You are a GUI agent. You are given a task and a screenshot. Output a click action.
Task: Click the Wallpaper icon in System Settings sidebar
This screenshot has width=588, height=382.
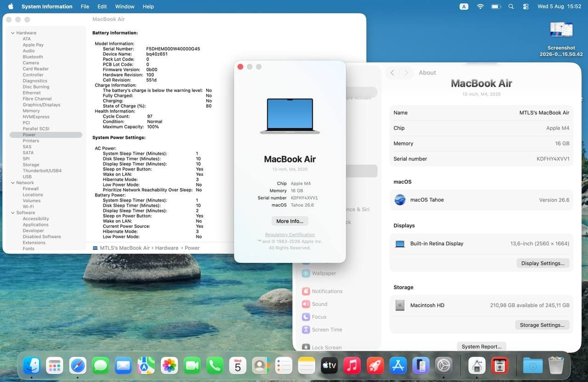[305, 273]
